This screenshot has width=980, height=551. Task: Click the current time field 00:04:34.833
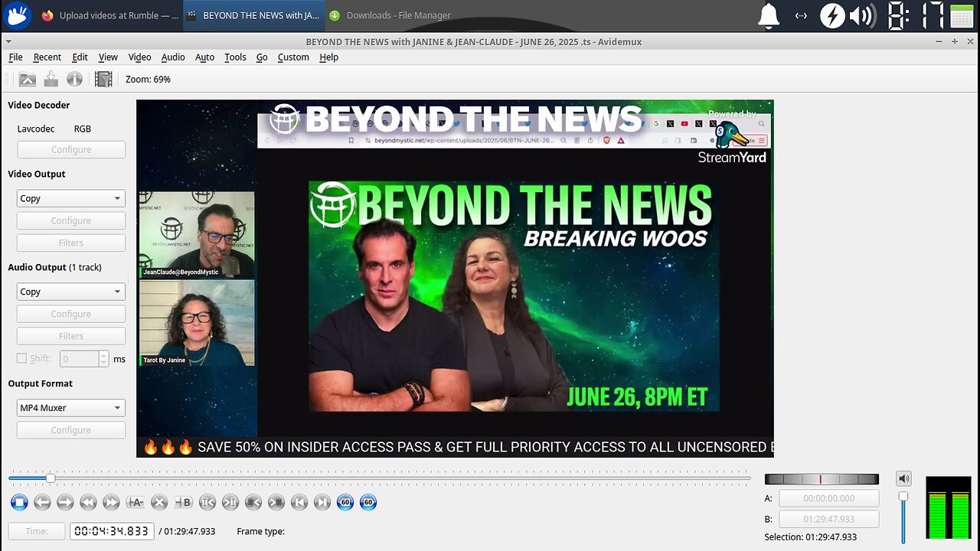(x=112, y=531)
